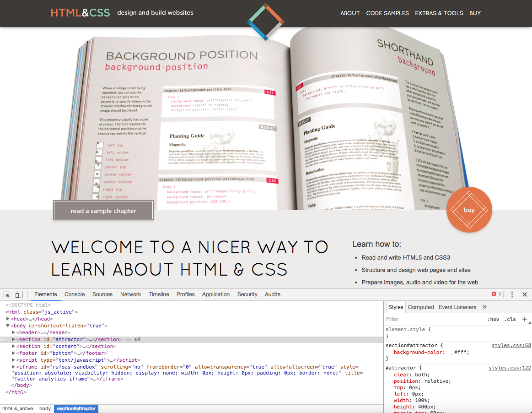Open the DevTools three-dot customize menu
The image size is (532, 413).
[512, 294]
